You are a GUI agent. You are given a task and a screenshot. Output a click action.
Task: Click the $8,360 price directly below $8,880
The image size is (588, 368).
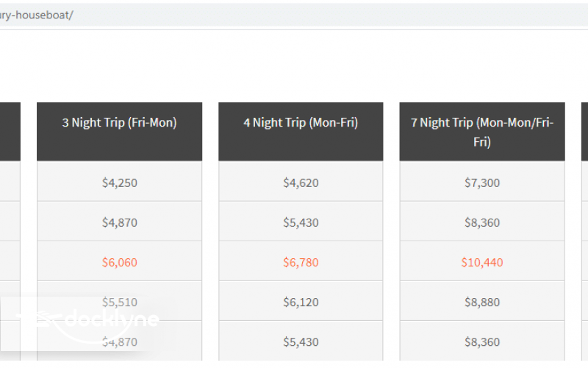tap(482, 342)
